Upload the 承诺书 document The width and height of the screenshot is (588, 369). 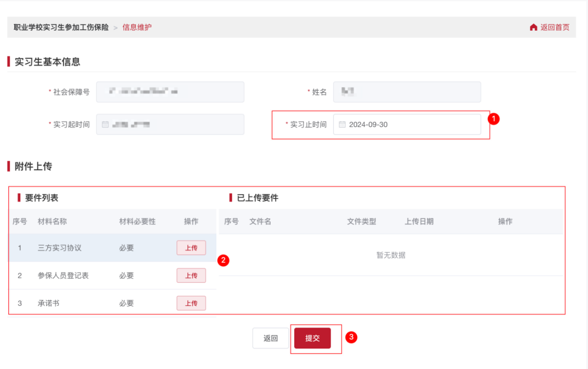(x=191, y=303)
